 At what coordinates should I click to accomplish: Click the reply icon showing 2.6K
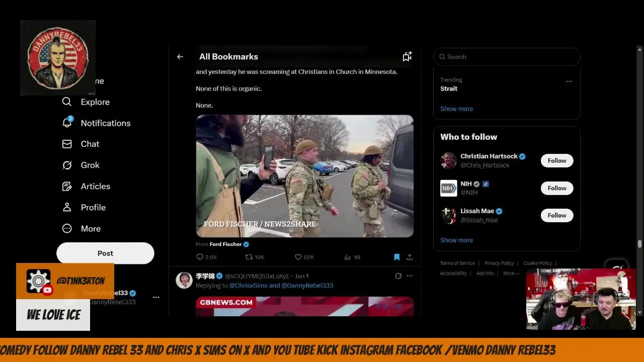pos(200,257)
